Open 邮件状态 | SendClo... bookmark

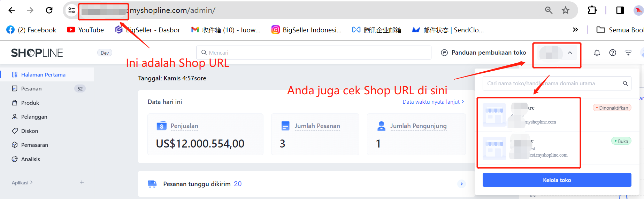[x=448, y=30]
